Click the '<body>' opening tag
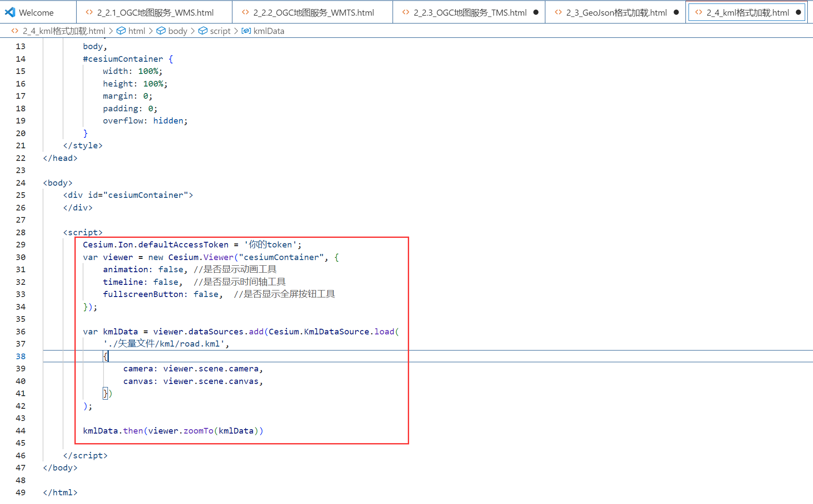This screenshot has width=813, height=504. 57,183
